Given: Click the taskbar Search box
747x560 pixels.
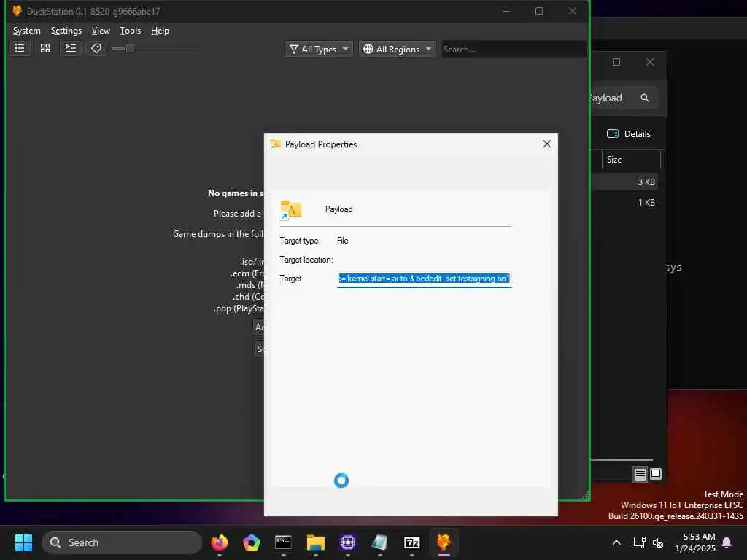Looking at the screenshot, I should click(122, 542).
